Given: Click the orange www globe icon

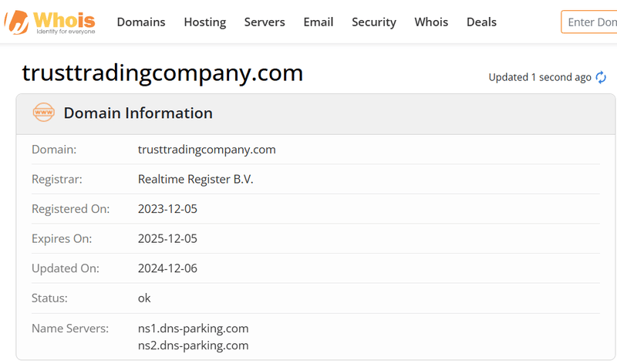Looking at the screenshot, I should point(44,113).
